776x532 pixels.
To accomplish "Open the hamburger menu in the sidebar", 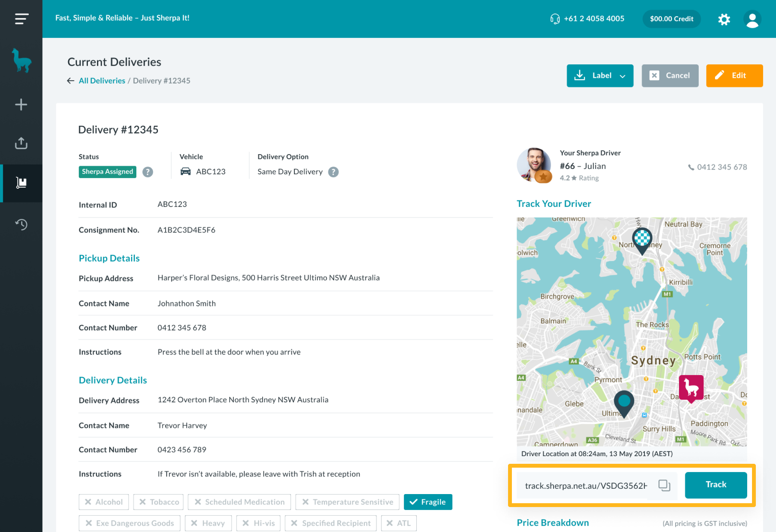I will 21,19.
